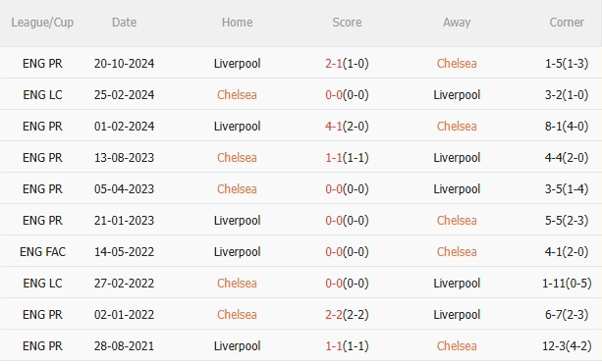Open the 2-2 score on 02-01-2022
This screenshot has height=364, width=602.
334,315
